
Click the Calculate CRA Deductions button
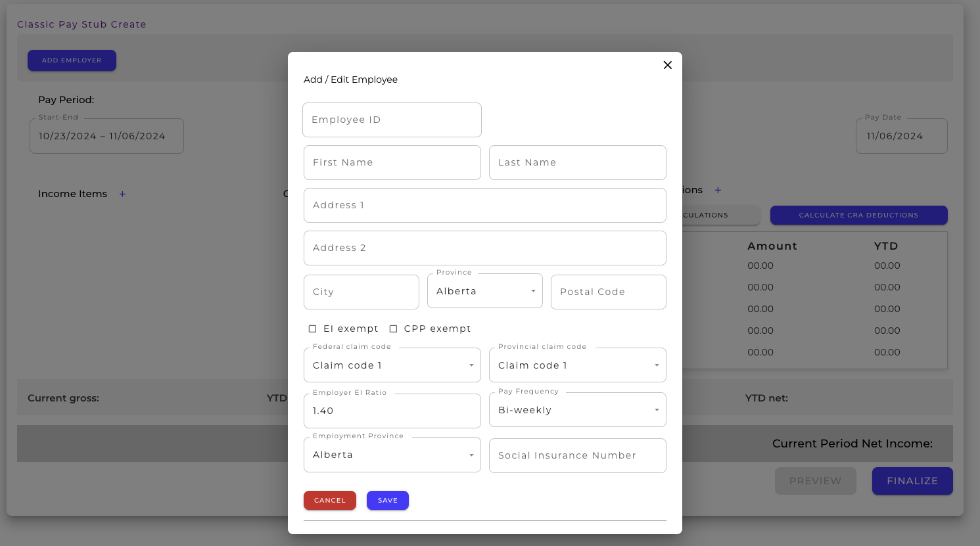pos(858,215)
